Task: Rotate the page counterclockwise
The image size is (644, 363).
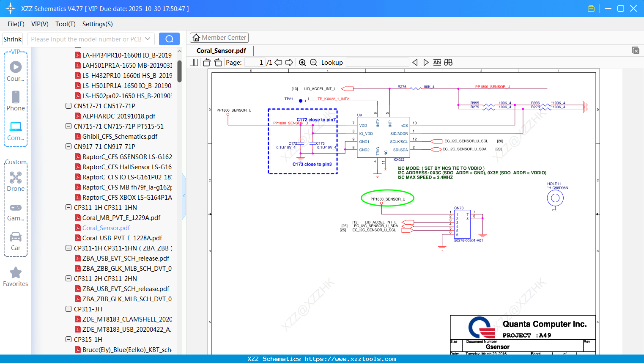Action: (x=207, y=62)
